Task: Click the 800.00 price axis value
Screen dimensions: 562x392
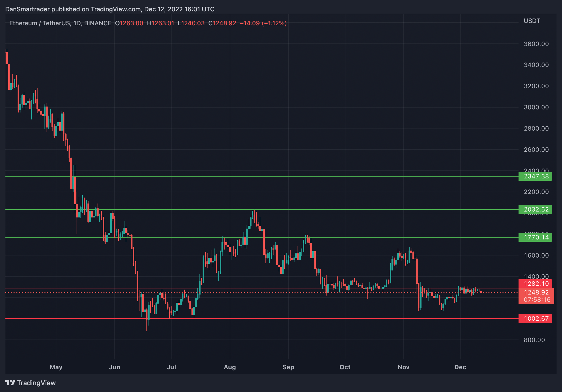Action: coord(534,340)
